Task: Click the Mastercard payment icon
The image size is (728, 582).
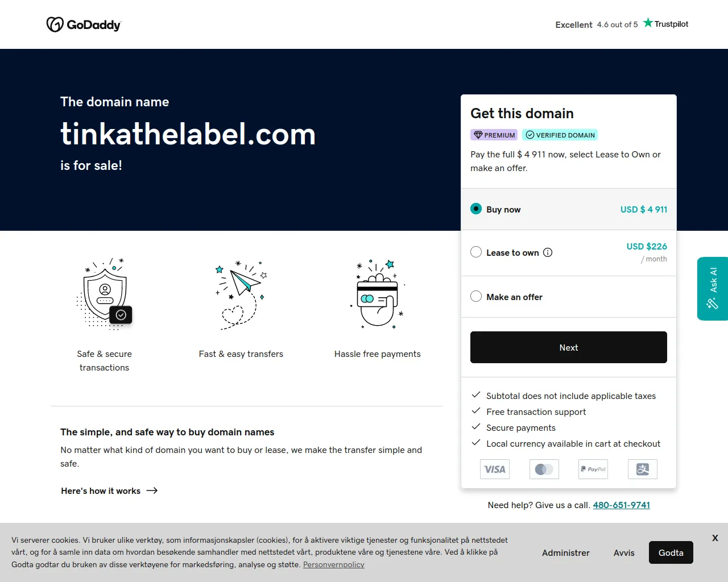Action: pyautogui.click(x=544, y=469)
